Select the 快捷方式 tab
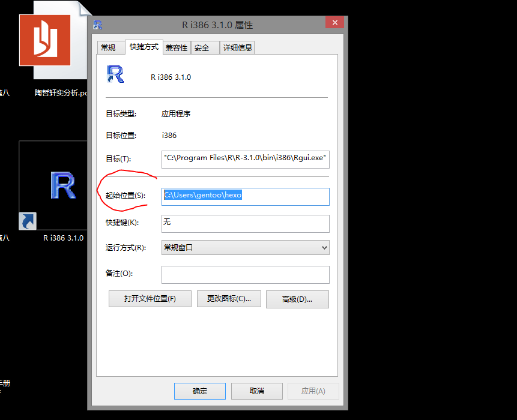 coord(144,47)
